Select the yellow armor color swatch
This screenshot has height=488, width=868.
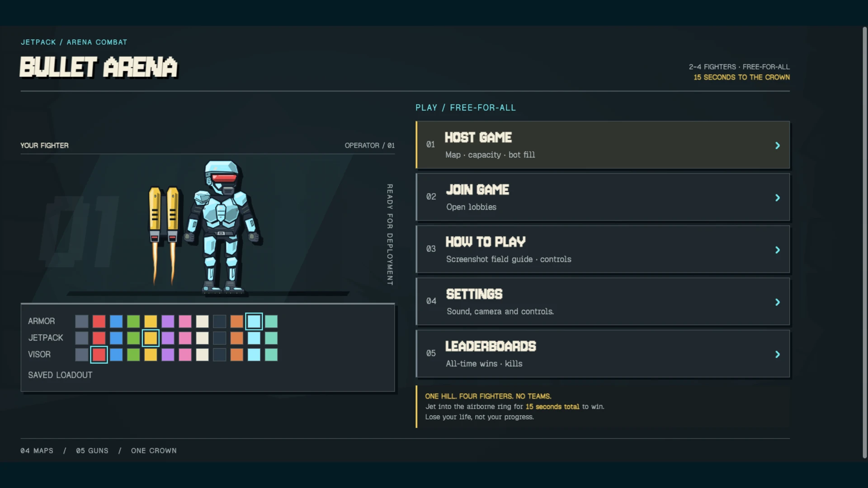[151, 321]
